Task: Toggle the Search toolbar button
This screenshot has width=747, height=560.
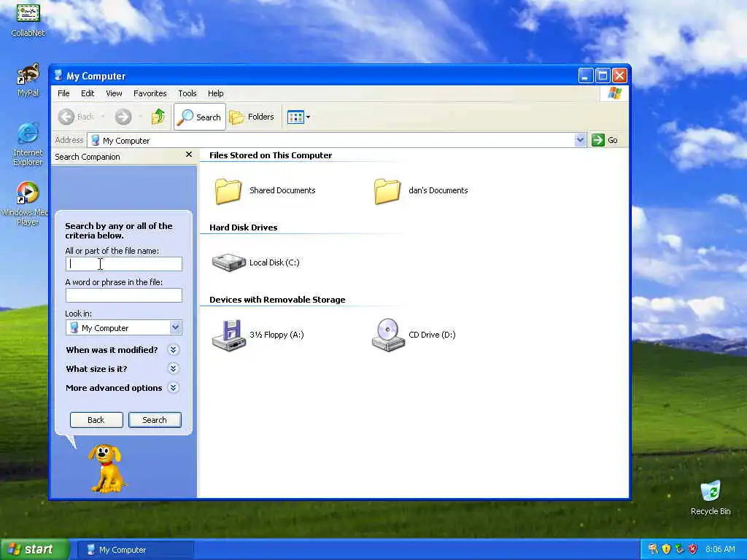Action: click(x=200, y=117)
